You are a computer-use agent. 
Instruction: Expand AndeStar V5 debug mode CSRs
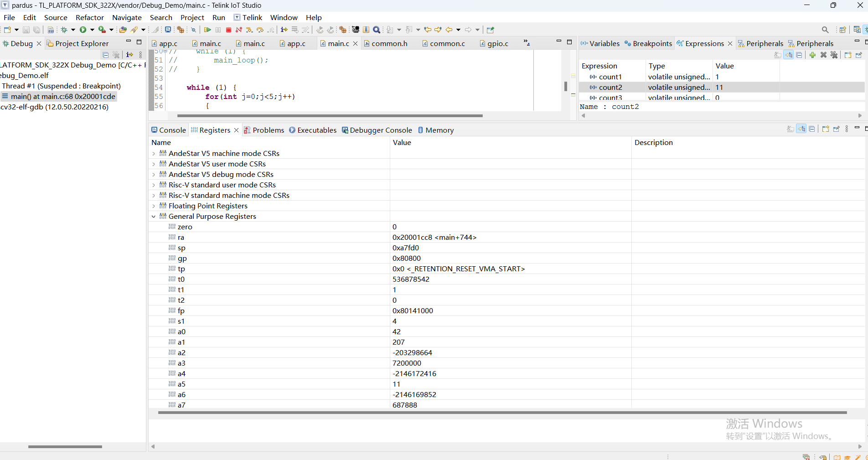pyautogui.click(x=154, y=175)
